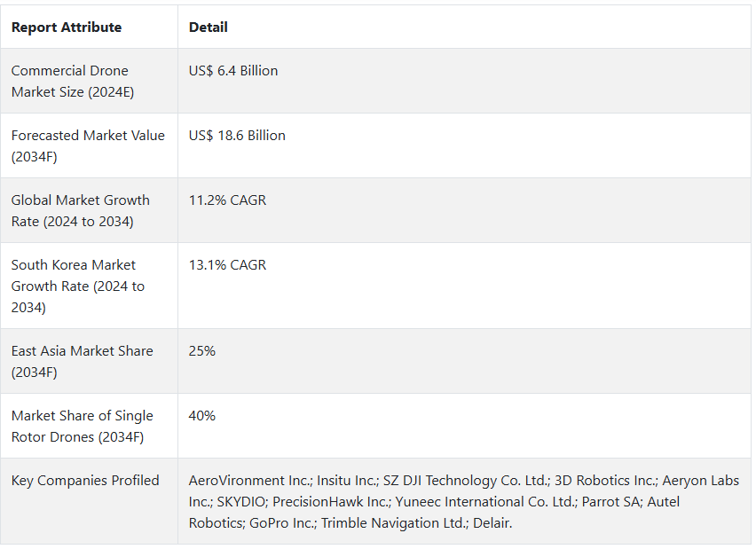Viewport: 756px width, 549px height.
Task: Click the 25% market share value
Action: tap(202, 351)
